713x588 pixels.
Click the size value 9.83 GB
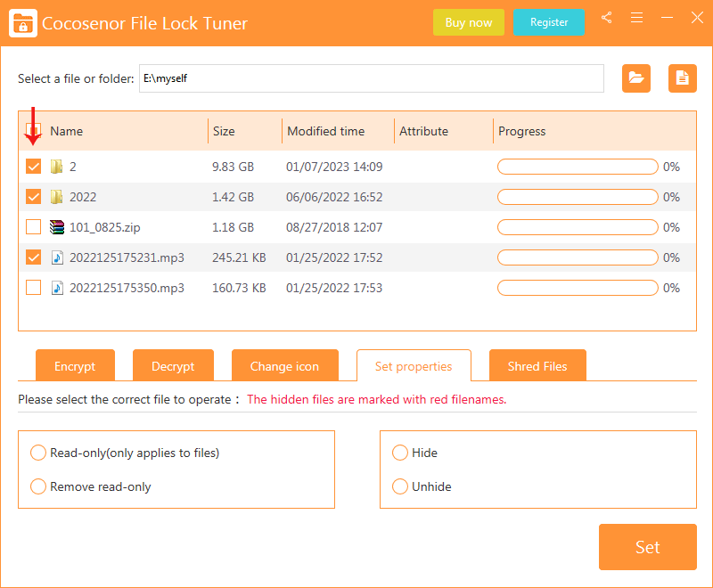coord(233,167)
